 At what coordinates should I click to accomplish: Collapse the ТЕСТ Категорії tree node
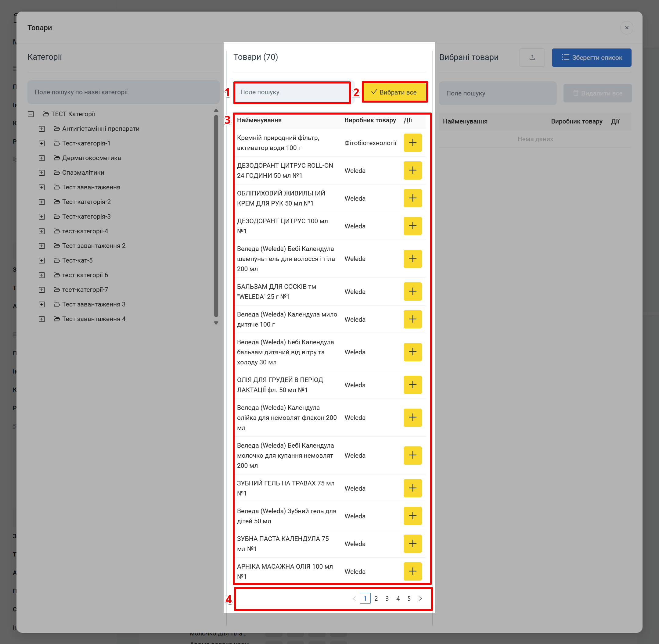click(x=31, y=114)
